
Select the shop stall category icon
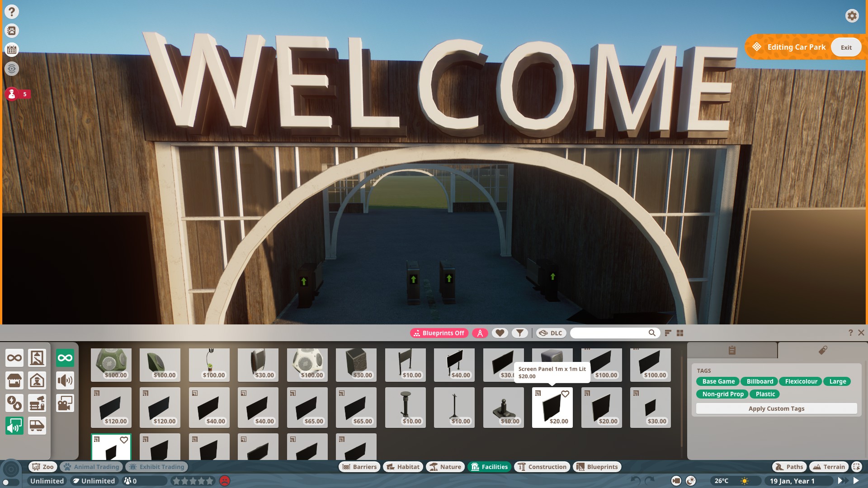click(x=14, y=380)
